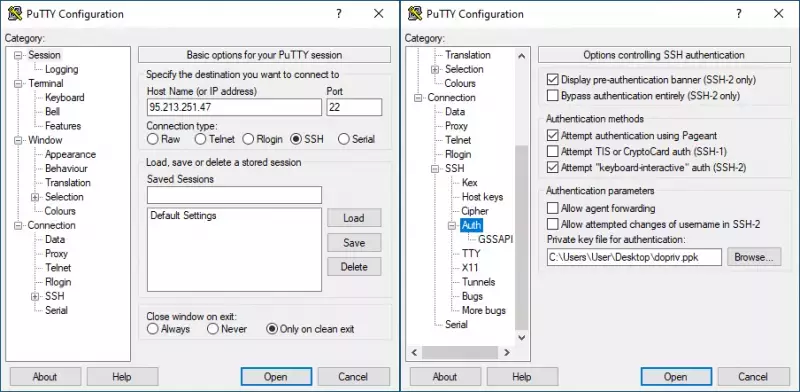This screenshot has height=392, width=800.
Task: Enable Attempt TIS or CryptoCard auth
Action: (552, 152)
